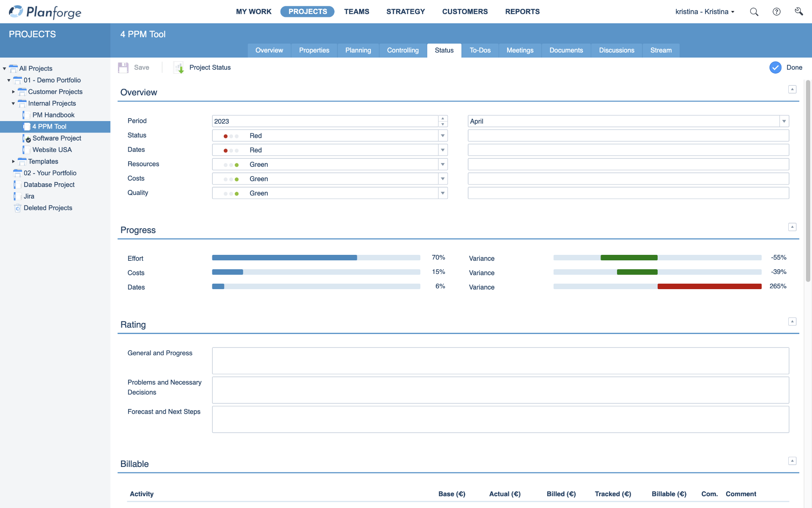This screenshot has height=508, width=812.
Task: Click the Done checkmark icon
Action: point(775,68)
